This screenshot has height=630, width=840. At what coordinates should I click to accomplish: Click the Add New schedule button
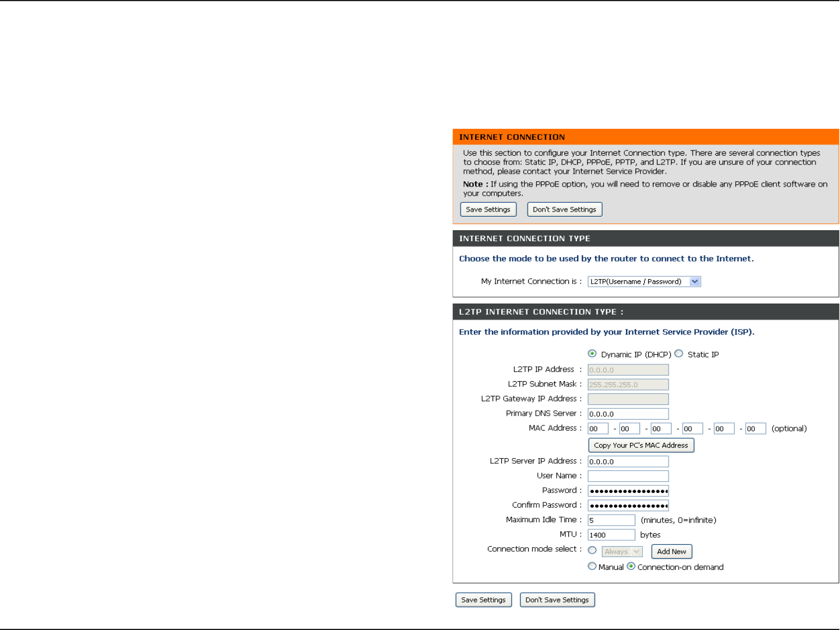click(672, 551)
